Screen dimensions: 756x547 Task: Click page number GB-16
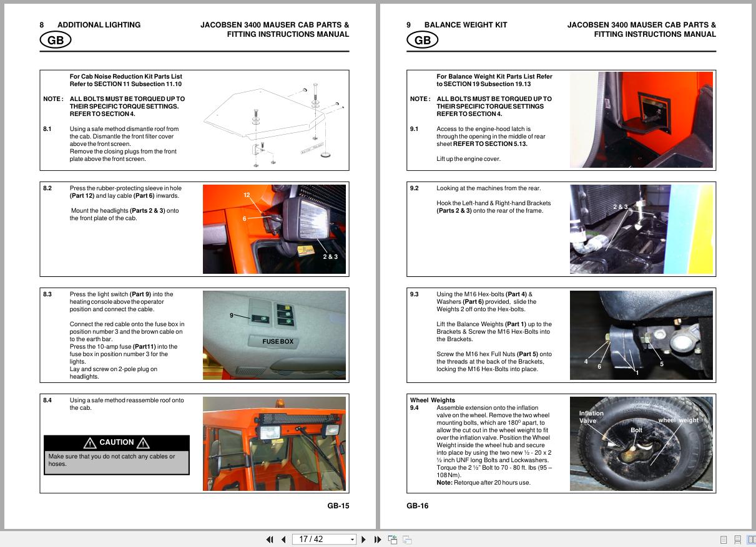pos(418,506)
